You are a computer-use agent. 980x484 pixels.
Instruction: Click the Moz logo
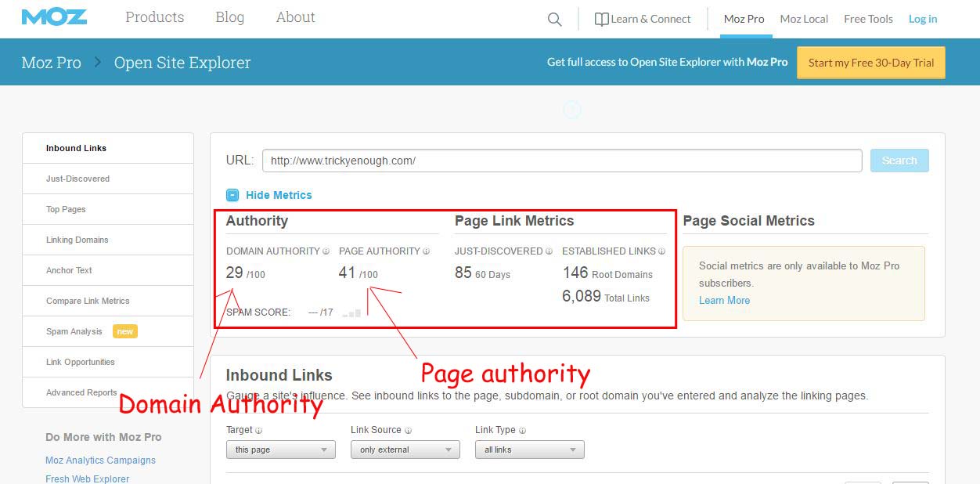[54, 17]
